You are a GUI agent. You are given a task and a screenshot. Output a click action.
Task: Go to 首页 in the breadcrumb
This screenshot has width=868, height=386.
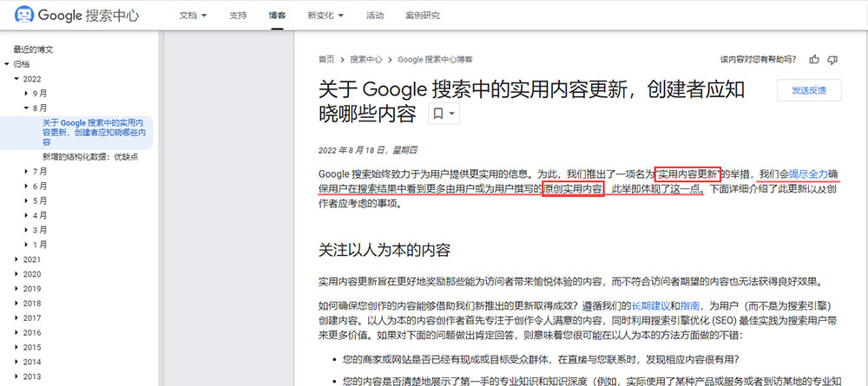[x=326, y=60]
